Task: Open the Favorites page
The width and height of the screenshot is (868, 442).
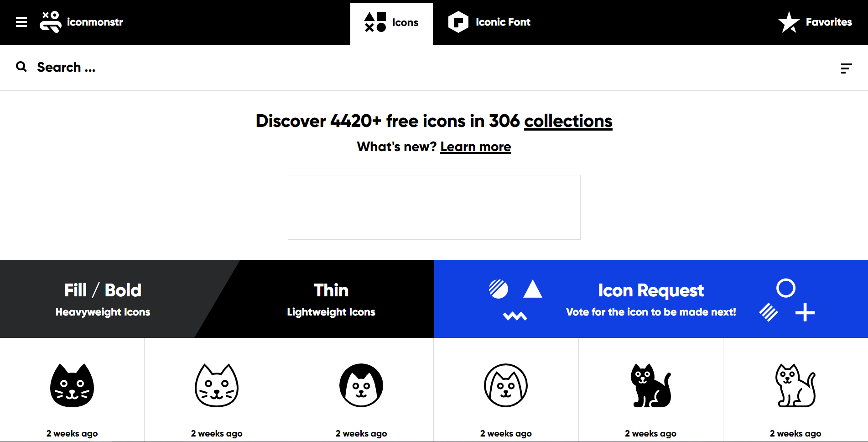Action: (815, 22)
